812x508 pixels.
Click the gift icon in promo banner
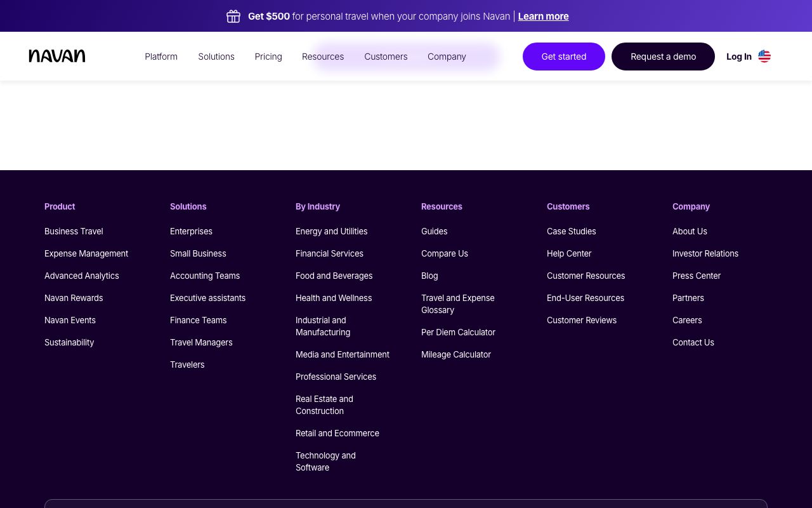(233, 17)
